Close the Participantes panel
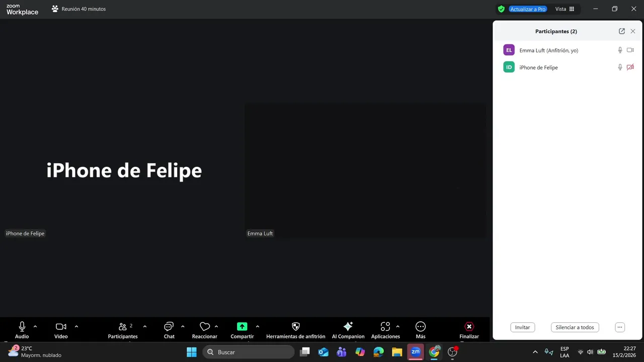Viewport: 644px width, 362px height. pos(633,31)
